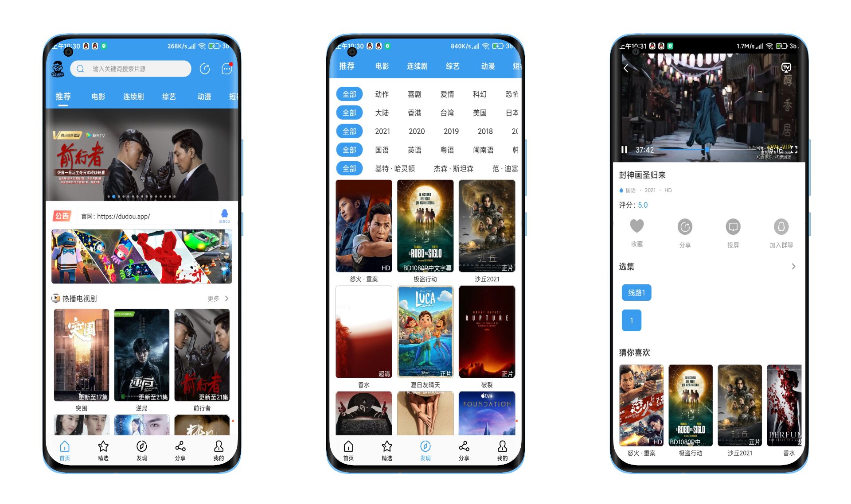Viewport: 851px width, 504px height.
Task: Tap the refresh/update icon
Action: pyautogui.click(x=204, y=68)
